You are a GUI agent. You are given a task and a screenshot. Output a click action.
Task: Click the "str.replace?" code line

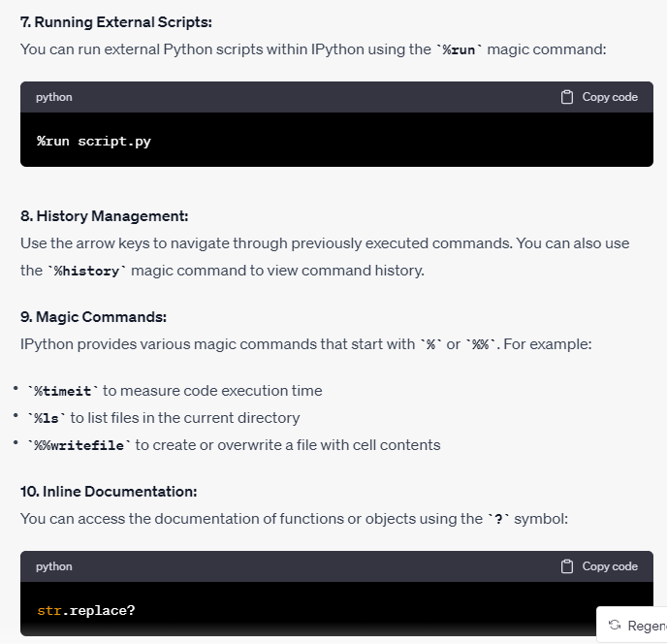(86, 611)
